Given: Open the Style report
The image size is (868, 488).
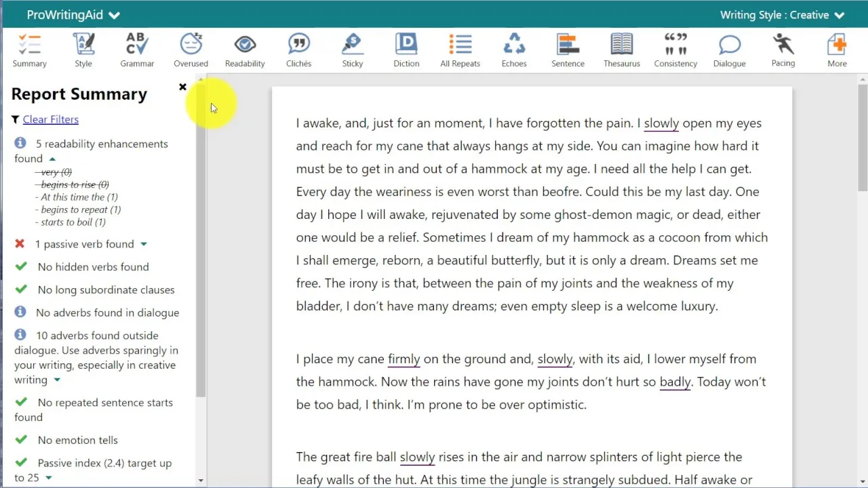Looking at the screenshot, I should click(x=83, y=50).
